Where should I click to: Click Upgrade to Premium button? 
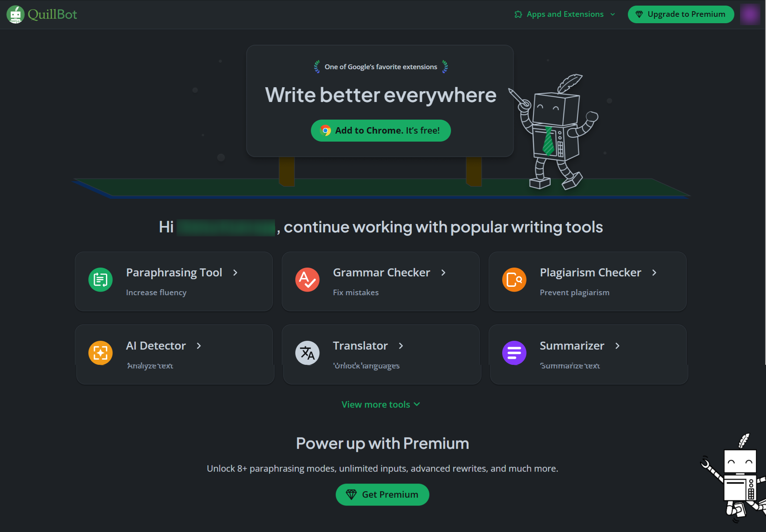[681, 14]
